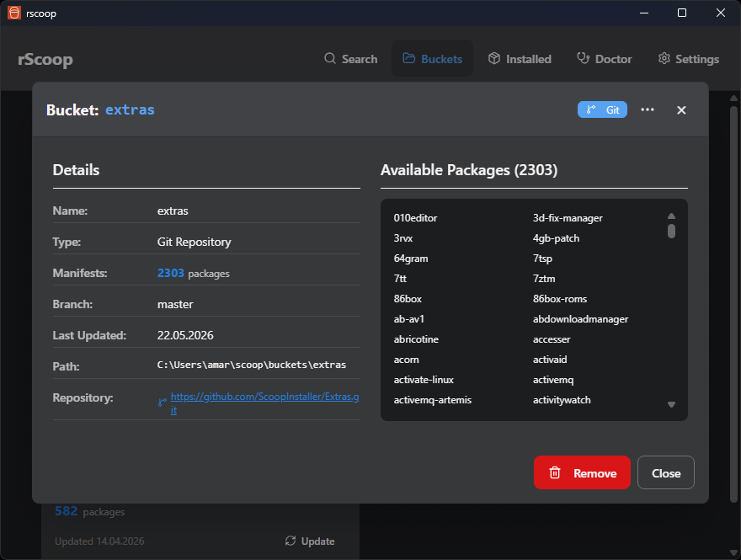The height and width of the screenshot is (560, 741).
Task: Select the 86box-roms package
Action: [559, 299]
